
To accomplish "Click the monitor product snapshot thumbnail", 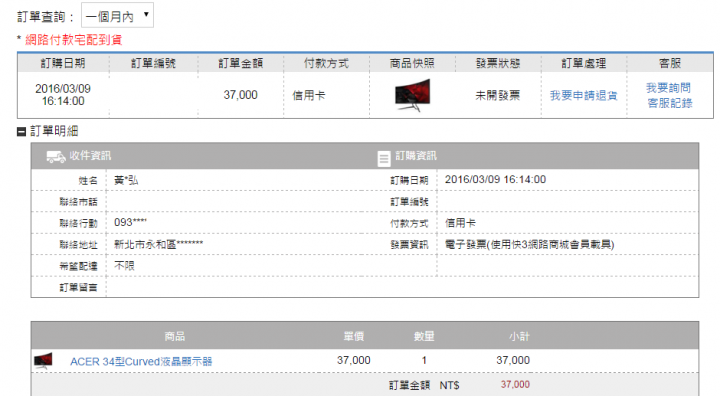I will coord(412,96).
